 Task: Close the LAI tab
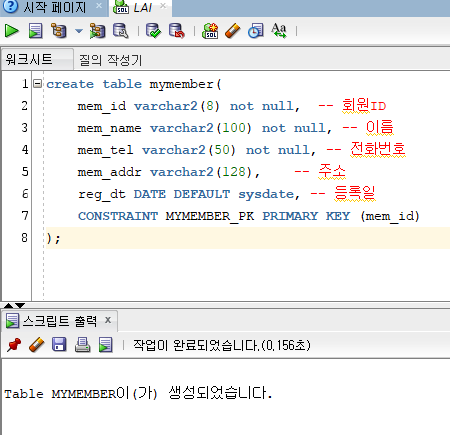click(x=163, y=6)
